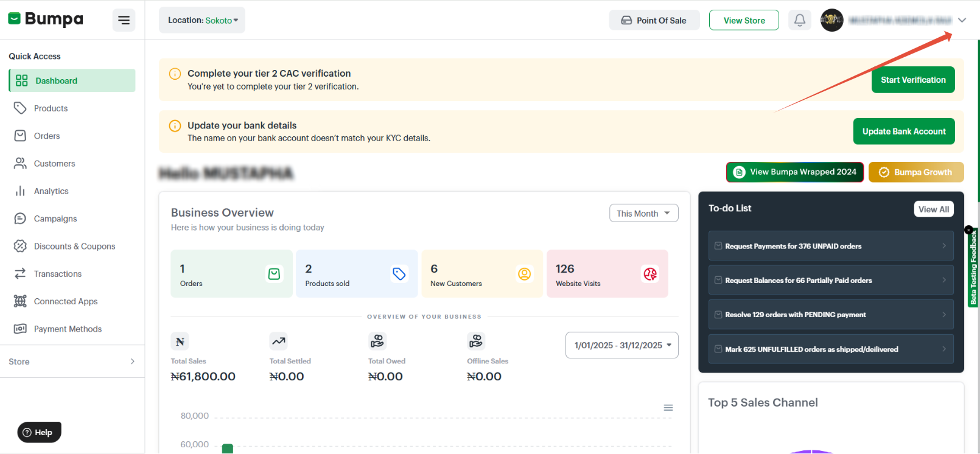Click Start Verification
This screenshot has width=980, height=454.
tap(913, 80)
